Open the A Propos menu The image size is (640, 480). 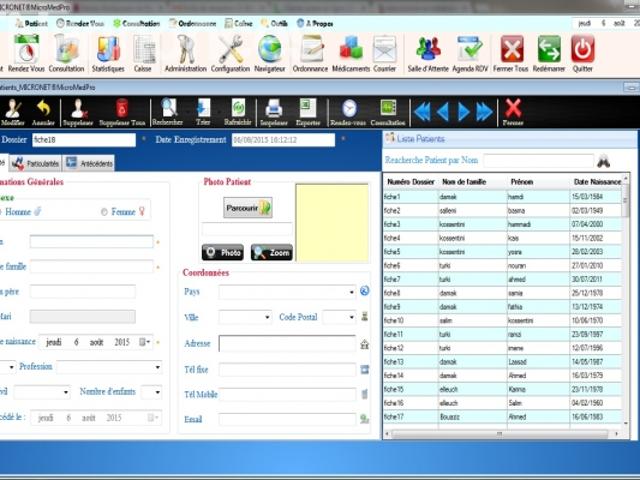pyautogui.click(x=315, y=24)
